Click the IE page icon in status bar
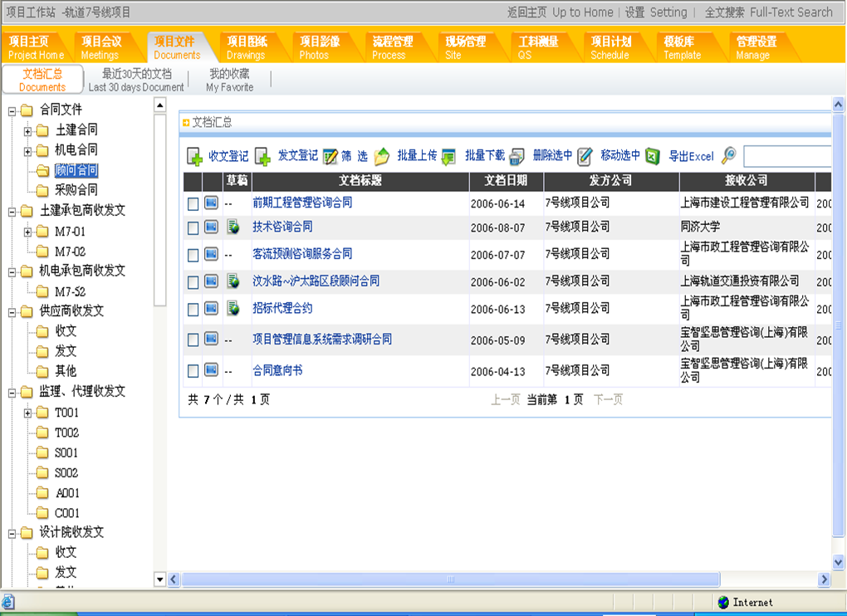Image resolution: width=847 pixels, height=616 pixels. pyautogui.click(x=7, y=602)
